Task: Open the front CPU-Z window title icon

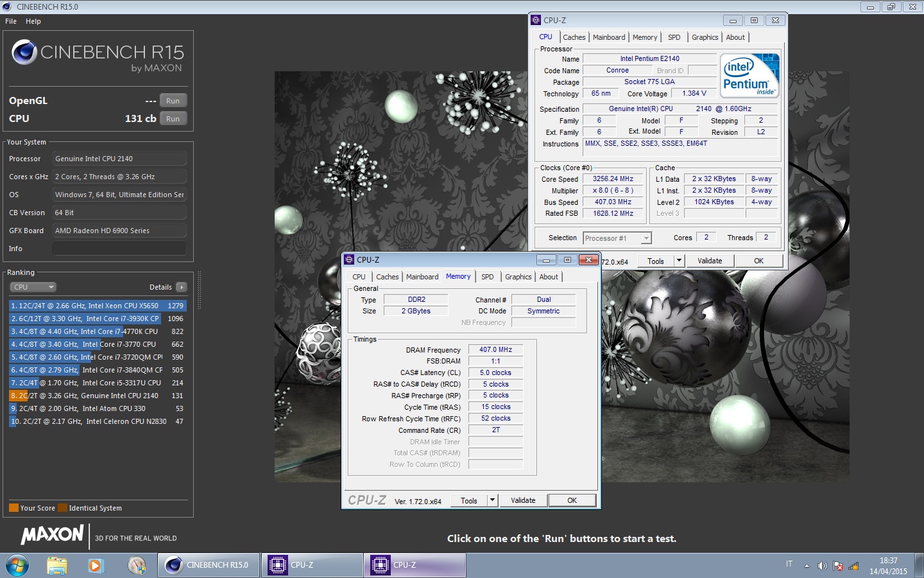Action: coord(350,259)
